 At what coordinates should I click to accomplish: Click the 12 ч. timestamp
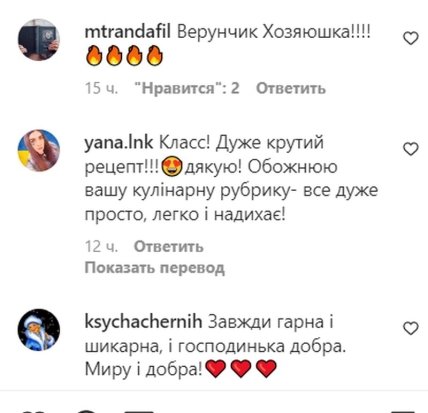pyautogui.click(x=101, y=247)
